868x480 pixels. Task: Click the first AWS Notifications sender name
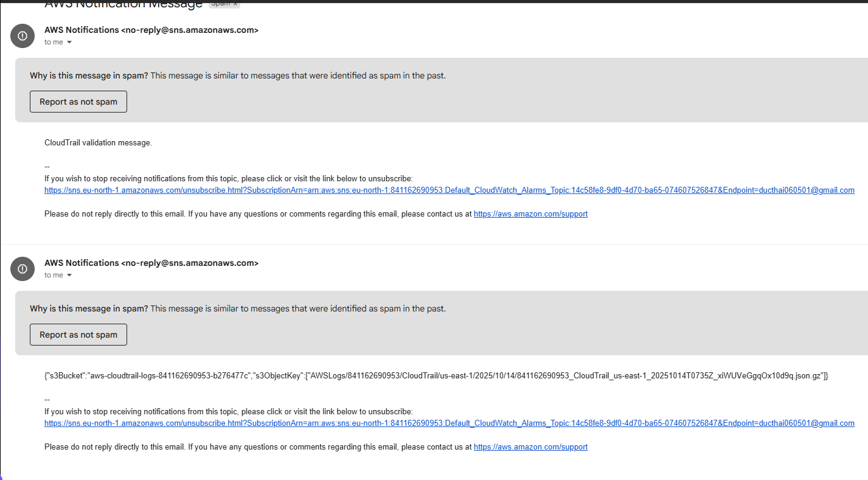click(82, 30)
